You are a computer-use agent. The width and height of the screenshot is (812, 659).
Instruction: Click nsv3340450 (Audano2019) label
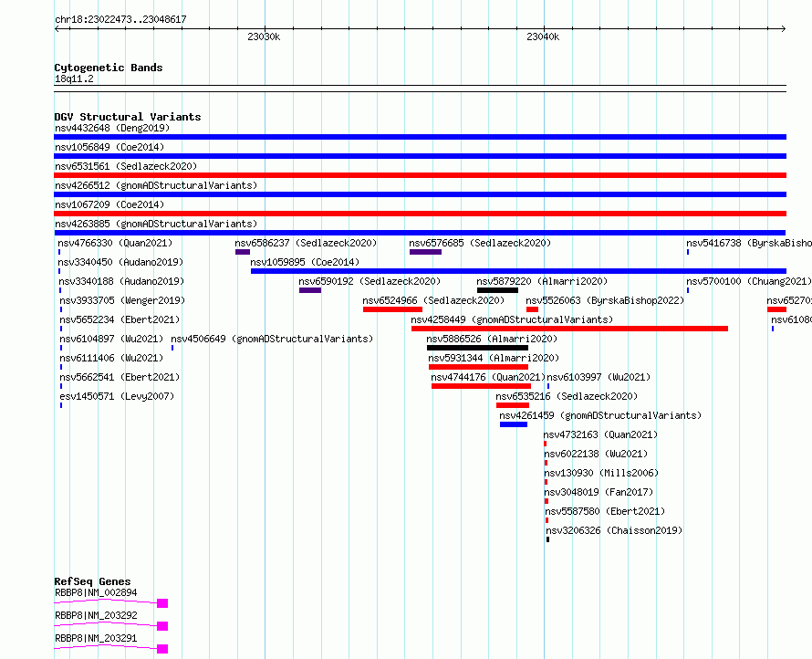[120, 262]
